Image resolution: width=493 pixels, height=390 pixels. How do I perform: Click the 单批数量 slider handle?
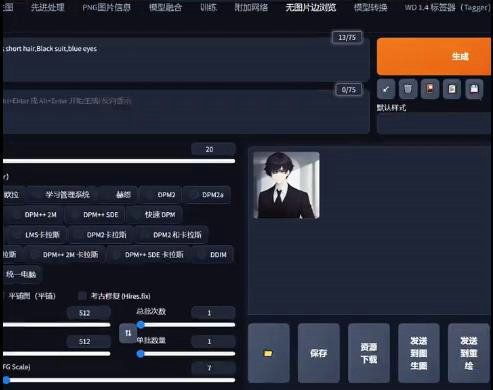coord(141,354)
